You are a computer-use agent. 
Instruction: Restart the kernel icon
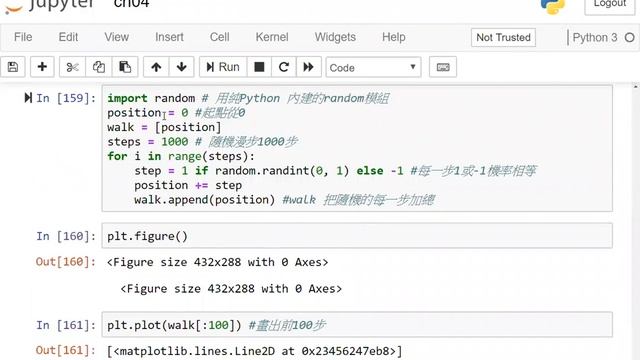pyautogui.click(x=284, y=67)
